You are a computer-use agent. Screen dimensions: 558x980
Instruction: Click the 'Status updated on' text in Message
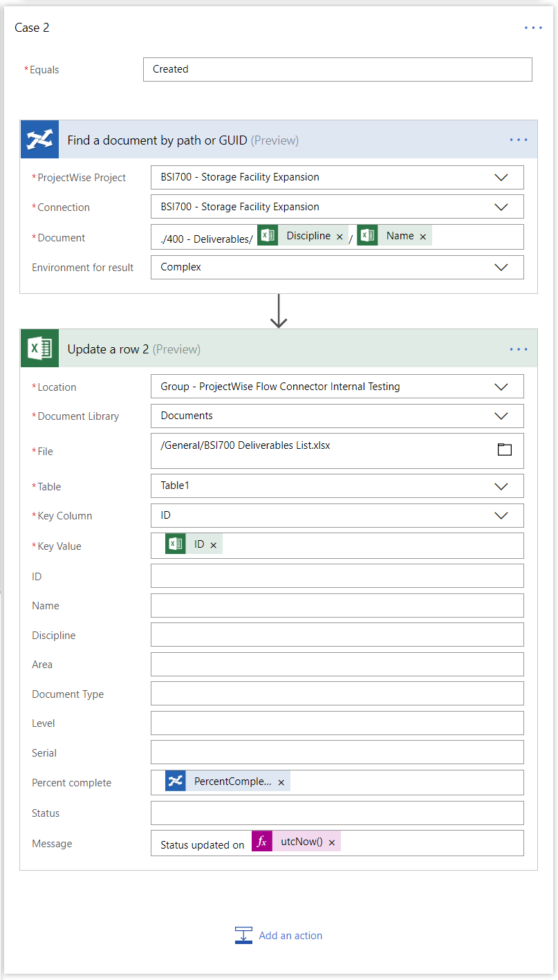(x=203, y=844)
